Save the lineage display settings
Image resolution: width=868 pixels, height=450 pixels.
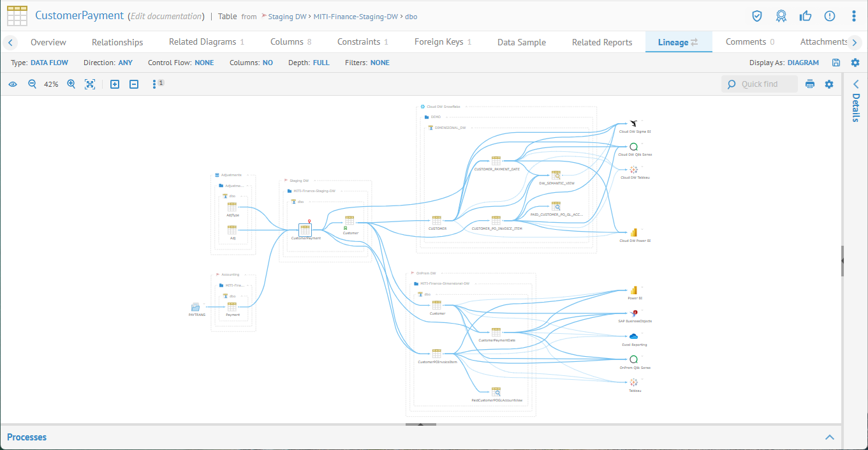point(836,63)
